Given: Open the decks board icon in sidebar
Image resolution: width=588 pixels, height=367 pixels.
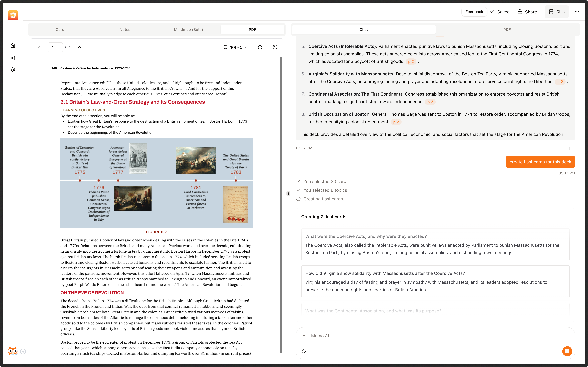Looking at the screenshot, I should click(13, 58).
